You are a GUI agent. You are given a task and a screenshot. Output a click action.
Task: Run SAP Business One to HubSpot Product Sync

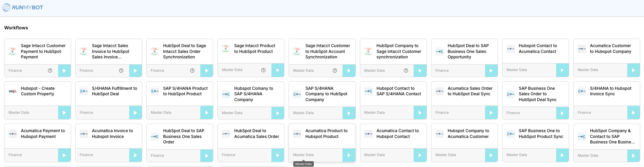pos(562,155)
